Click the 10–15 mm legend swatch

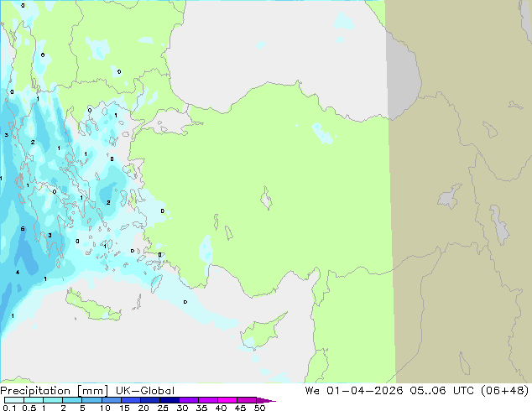click(x=112, y=400)
